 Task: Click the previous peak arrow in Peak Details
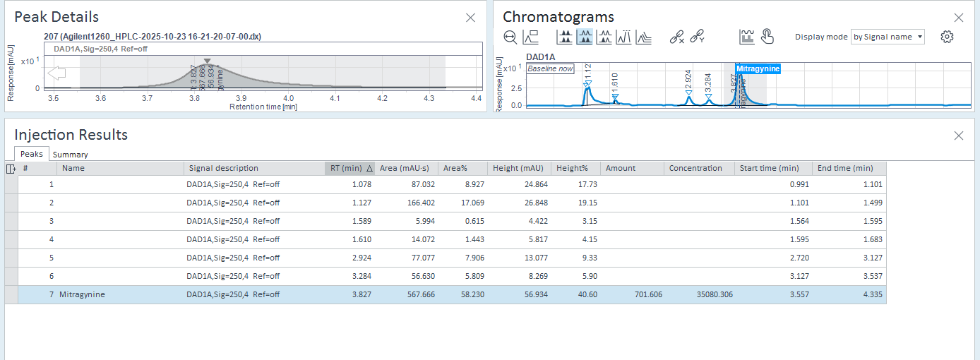[x=56, y=73]
